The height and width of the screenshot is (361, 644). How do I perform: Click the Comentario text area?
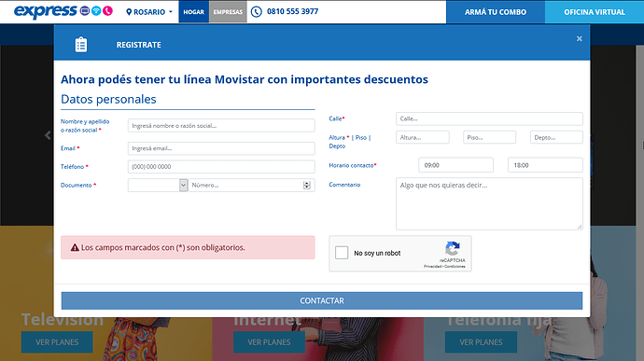coord(489,203)
